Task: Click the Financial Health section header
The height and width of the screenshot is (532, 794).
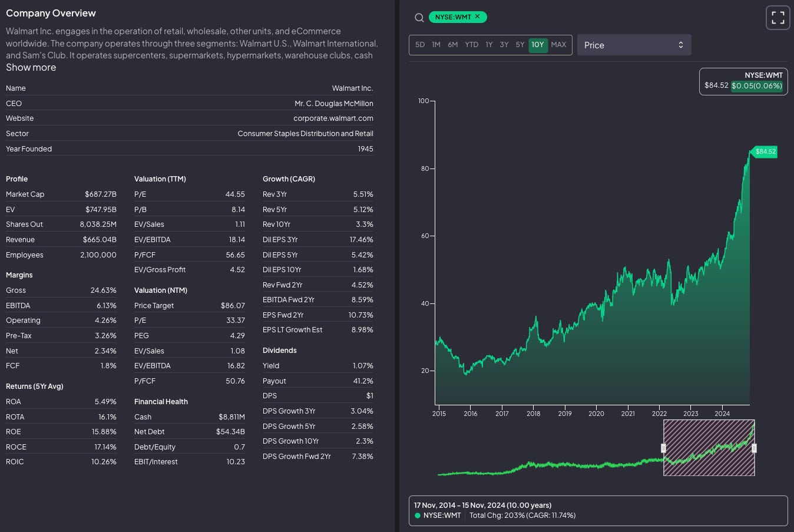Action: point(161,402)
